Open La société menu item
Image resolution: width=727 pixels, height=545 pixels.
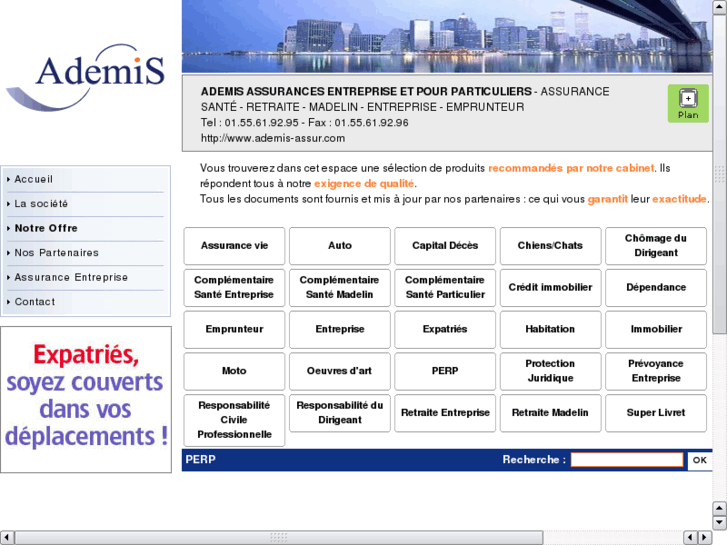[x=41, y=204]
